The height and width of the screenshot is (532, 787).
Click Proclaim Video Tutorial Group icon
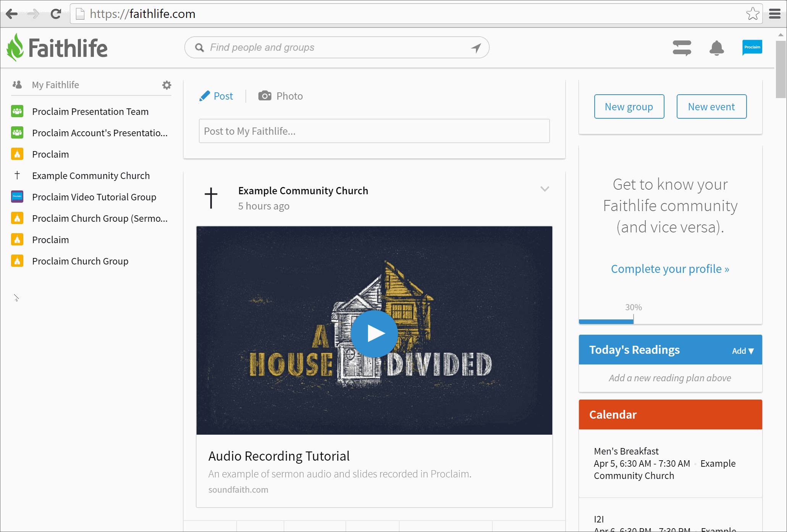click(17, 197)
